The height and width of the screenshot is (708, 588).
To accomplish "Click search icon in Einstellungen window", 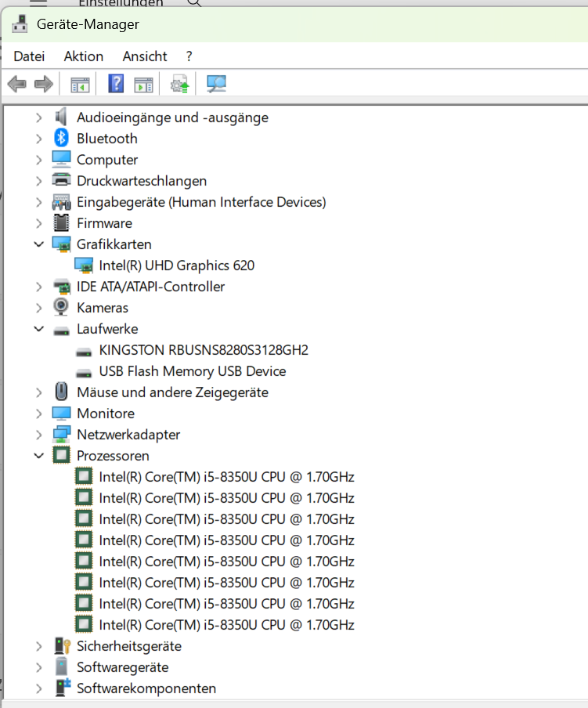I will click(x=194, y=2).
